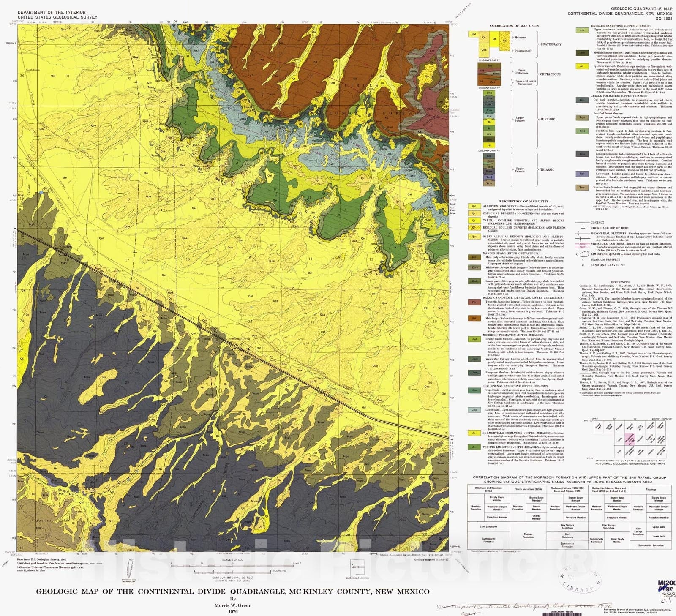Viewport: 676px width, 616px height.
Task: Toggle the Qal alluvium unit box
Action: click(x=474, y=206)
